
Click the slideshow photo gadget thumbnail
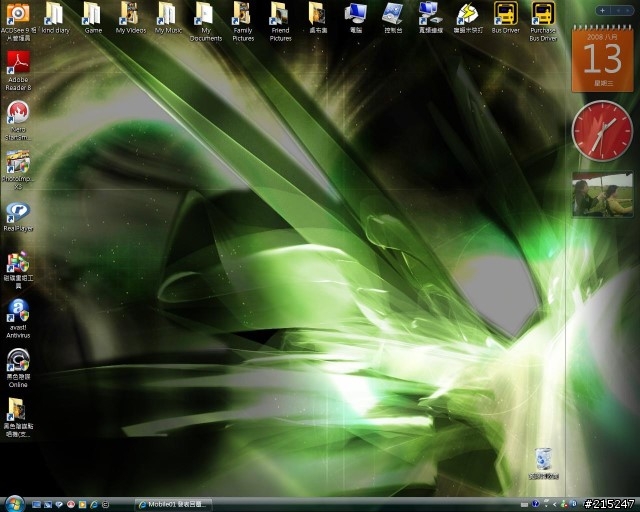[602, 195]
